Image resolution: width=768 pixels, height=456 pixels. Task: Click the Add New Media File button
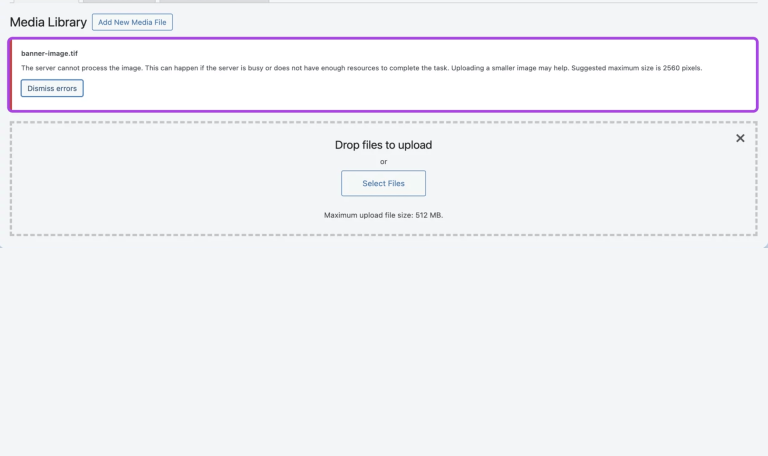coord(132,22)
